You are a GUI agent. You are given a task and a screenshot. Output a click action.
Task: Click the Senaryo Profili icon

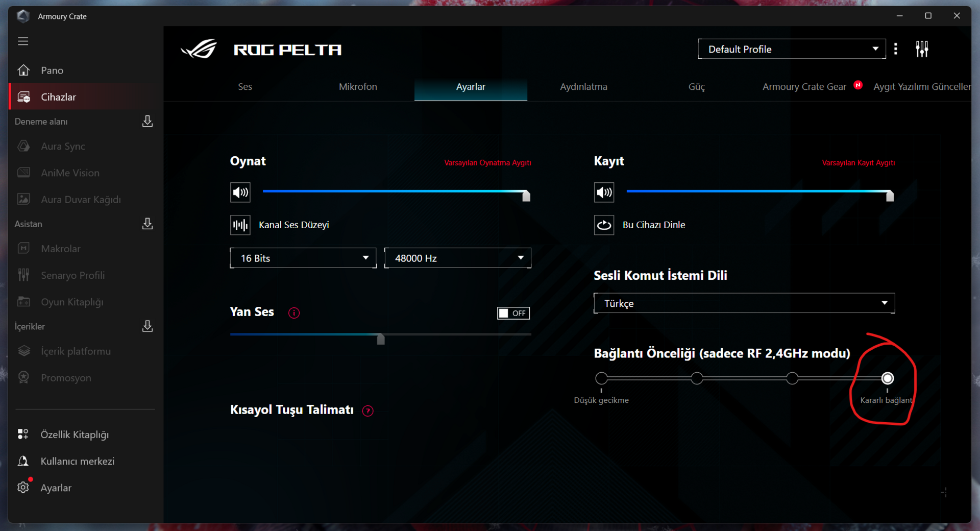tap(23, 275)
